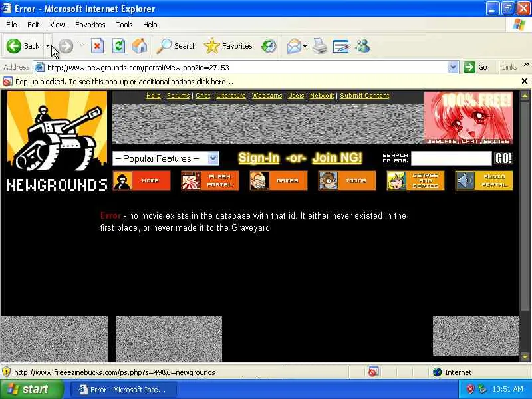Refresh the page with the green arrows icon
The height and width of the screenshot is (399, 532).
tap(119, 46)
